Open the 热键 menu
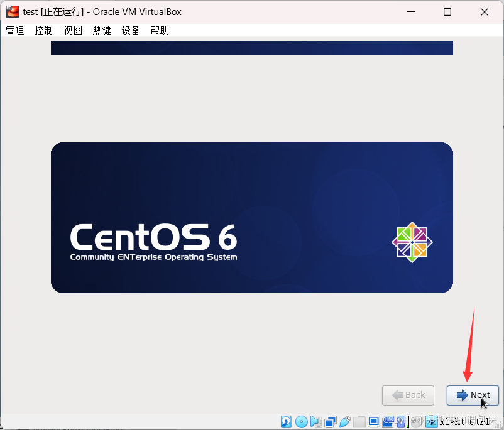The height and width of the screenshot is (430, 504). (102, 30)
